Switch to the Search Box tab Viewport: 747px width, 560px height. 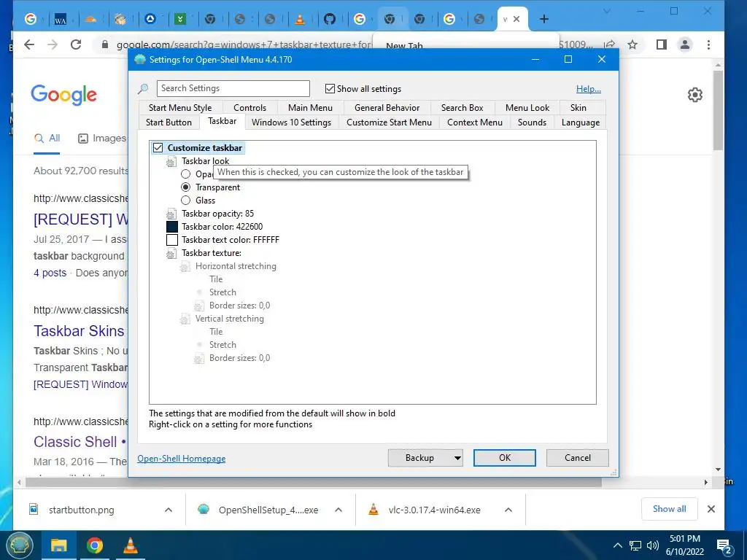coord(462,108)
